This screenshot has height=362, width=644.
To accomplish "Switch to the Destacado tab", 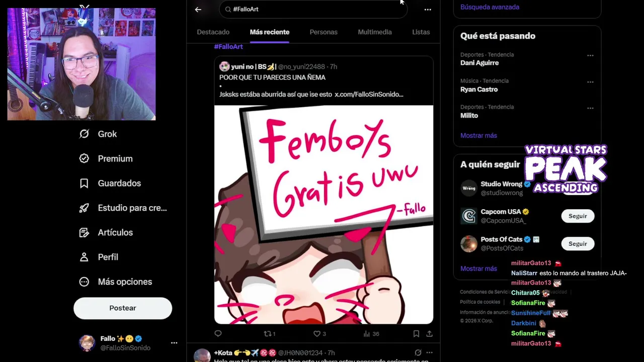I will [x=213, y=32].
